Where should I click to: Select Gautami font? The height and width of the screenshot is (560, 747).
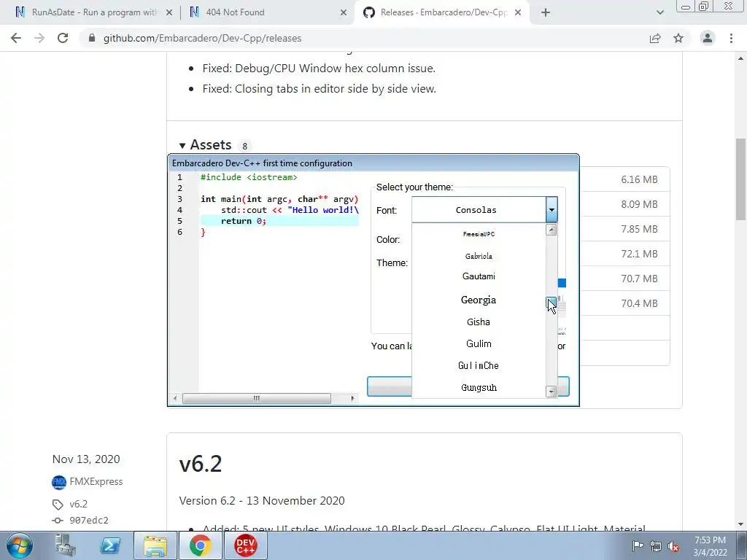pos(479,276)
